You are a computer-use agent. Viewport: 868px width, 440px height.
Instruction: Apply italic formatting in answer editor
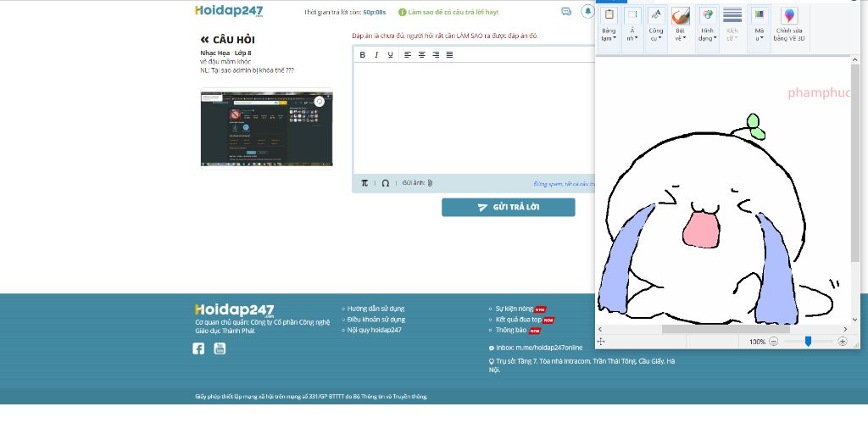point(376,55)
